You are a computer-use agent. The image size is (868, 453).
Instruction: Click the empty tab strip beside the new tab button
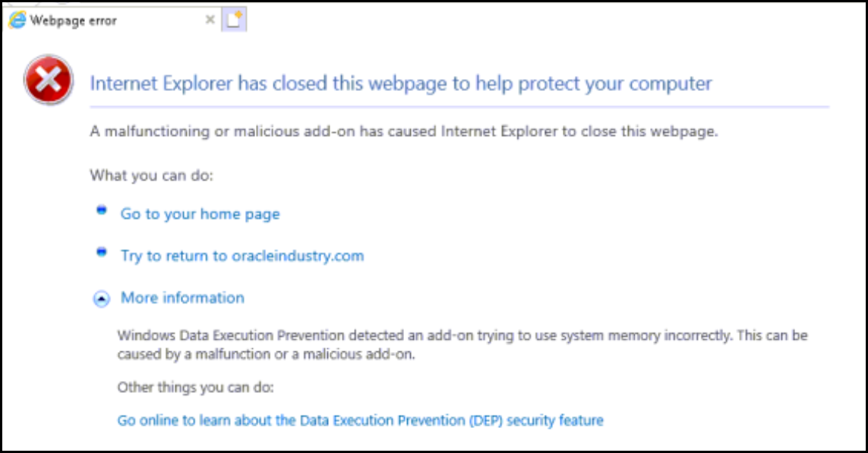[x=554, y=20]
